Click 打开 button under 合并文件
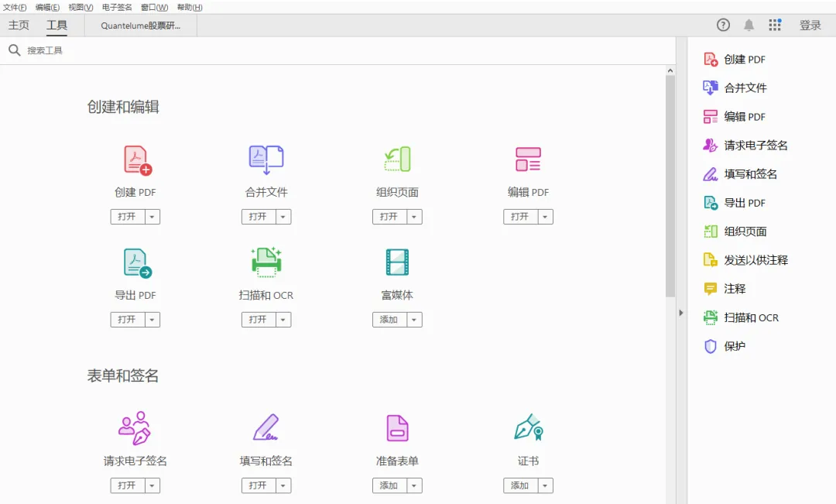This screenshot has width=836, height=504. click(x=259, y=217)
